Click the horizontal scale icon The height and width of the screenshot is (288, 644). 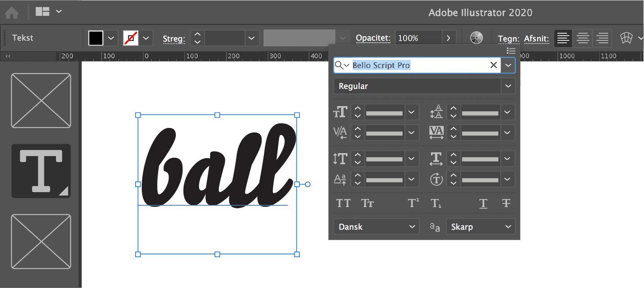tap(437, 158)
